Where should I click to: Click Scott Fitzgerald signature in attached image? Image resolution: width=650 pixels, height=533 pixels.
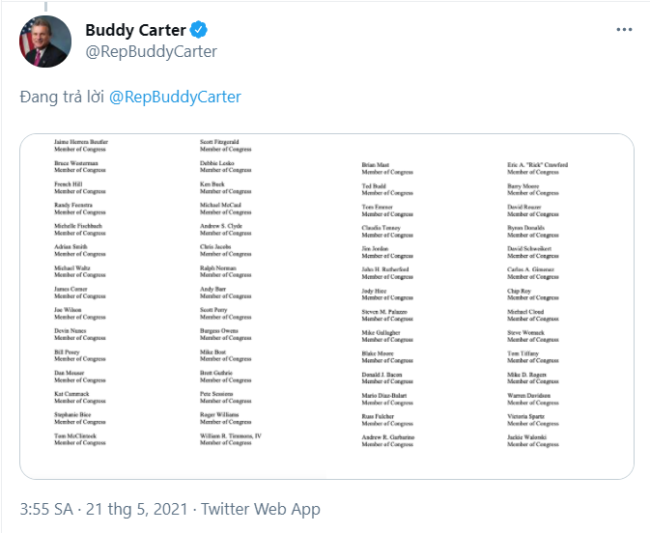pos(219,142)
